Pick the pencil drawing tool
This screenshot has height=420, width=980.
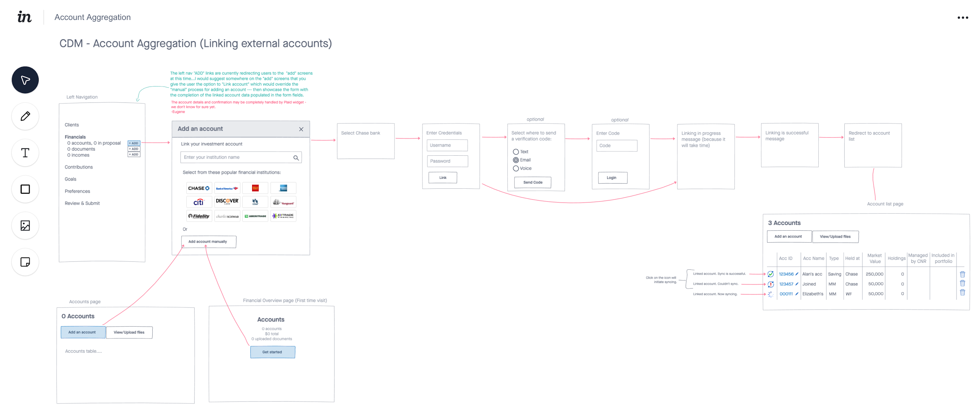click(x=25, y=116)
